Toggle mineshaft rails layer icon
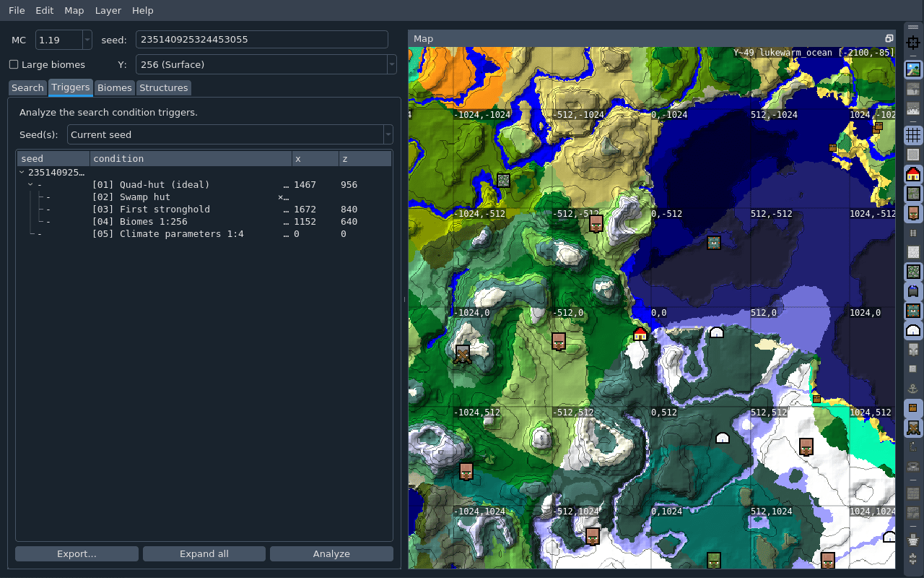924x578 pixels. tap(912, 233)
